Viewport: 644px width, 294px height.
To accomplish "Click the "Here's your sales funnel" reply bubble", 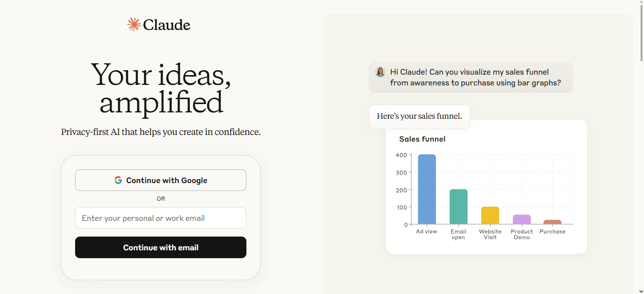I will 419,116.
